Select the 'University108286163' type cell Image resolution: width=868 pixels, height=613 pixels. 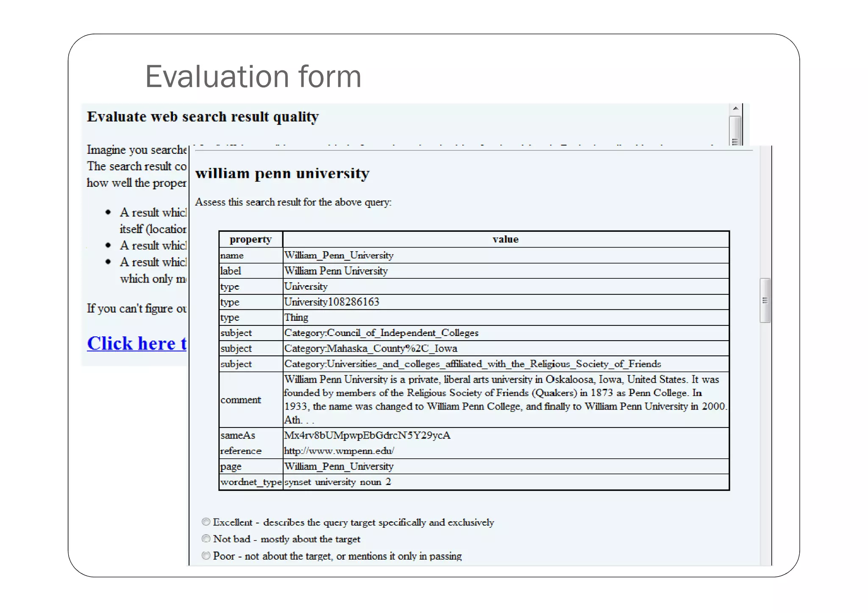[x=506, y=302]
